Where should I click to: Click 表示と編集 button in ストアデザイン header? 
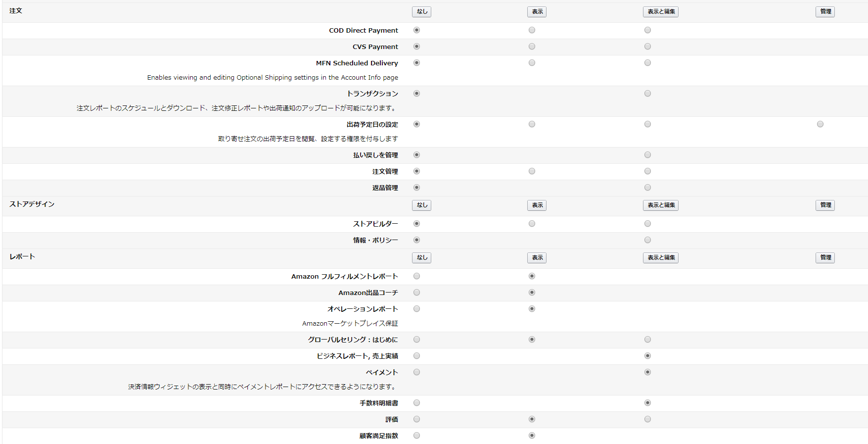pyautogui.click(x=660, y=205)
